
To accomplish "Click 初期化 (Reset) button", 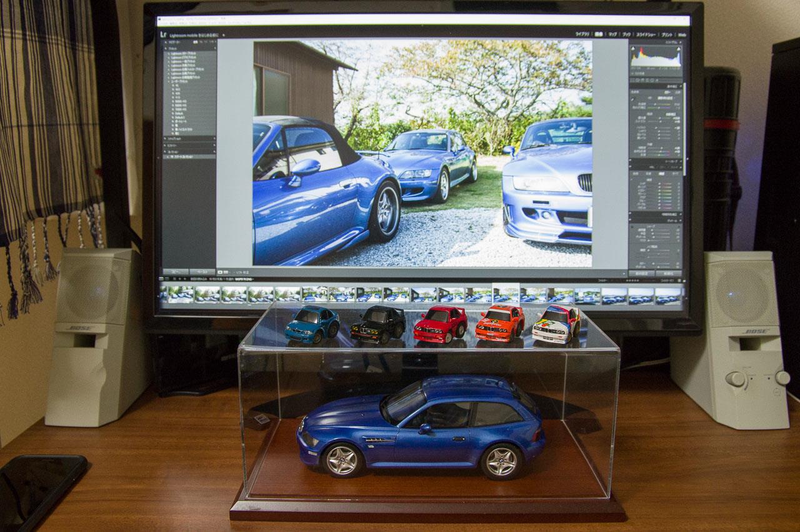I will [x=669, y=273].
